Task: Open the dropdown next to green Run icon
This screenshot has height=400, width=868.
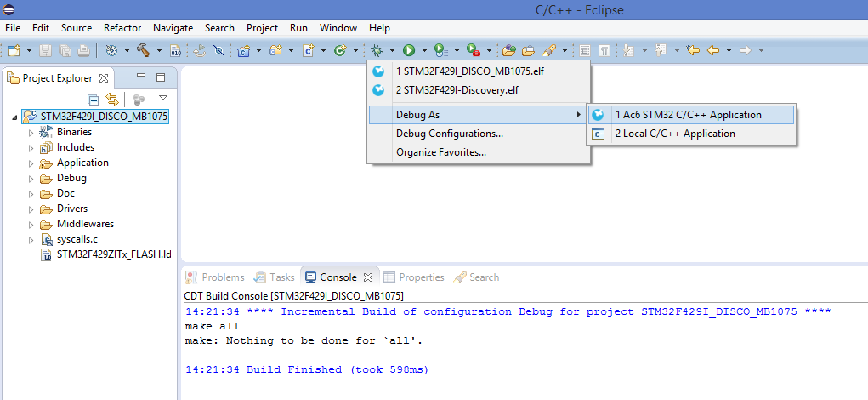Action: point(424,50)
